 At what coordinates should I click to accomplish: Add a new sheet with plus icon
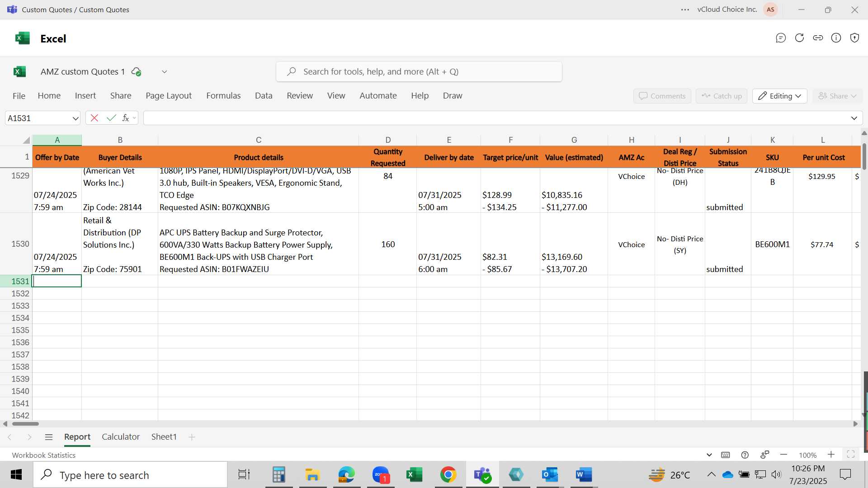point(192,437)
